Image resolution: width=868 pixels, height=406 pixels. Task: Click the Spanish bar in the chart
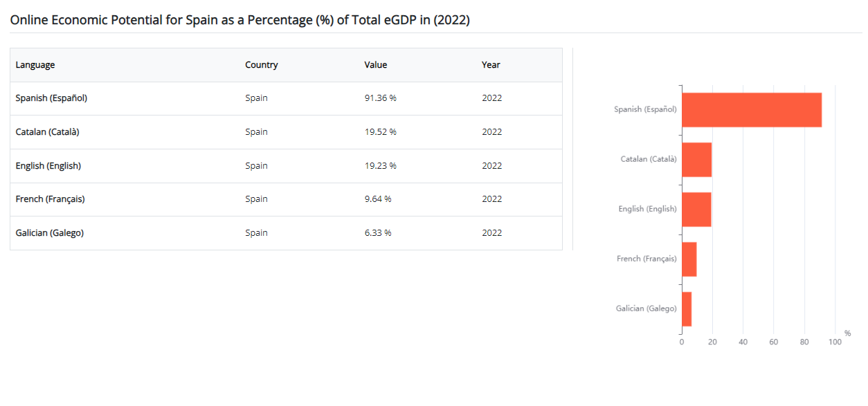pos(751,110)
